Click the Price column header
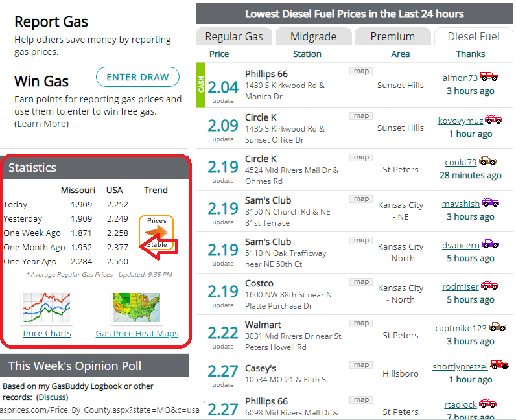Image resolution: width=516 pixels, height=420 pixels. tap(219, 54)
